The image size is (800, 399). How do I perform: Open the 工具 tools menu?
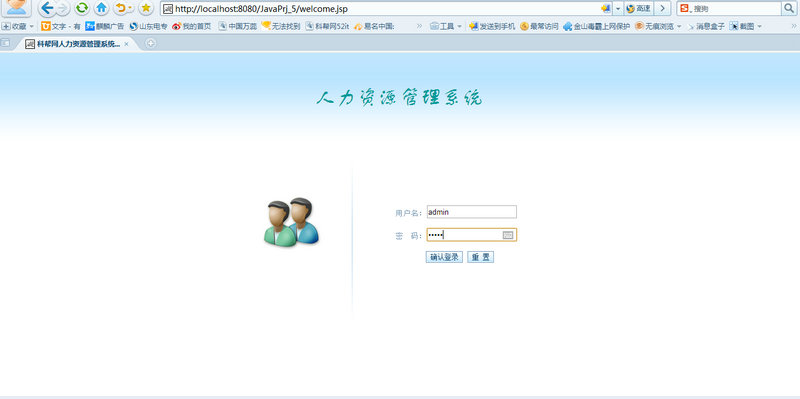pyautogui.click(x=445, y=26)
